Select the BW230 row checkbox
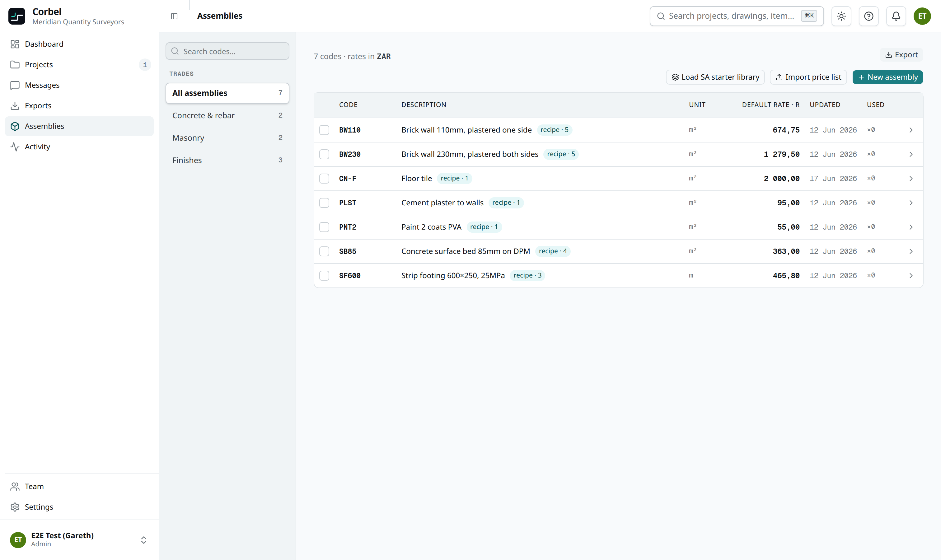The width and height of the screenshot is (941, 560). coord(324,154)
